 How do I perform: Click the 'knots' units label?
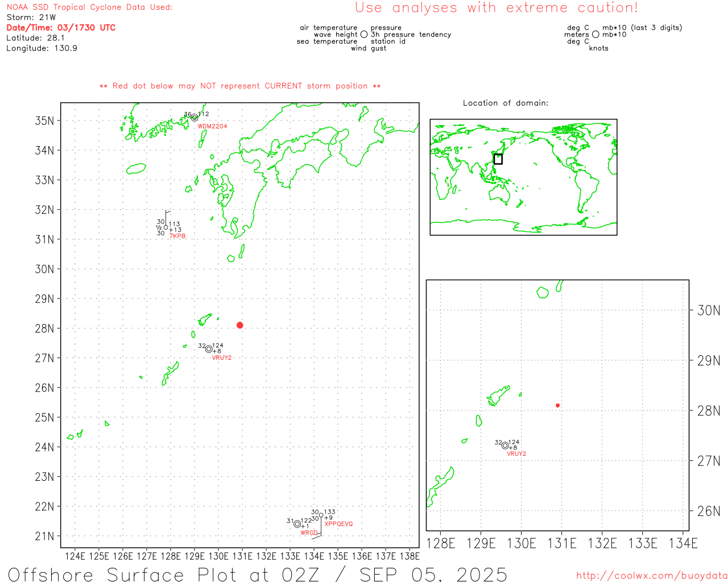(599, 48)
